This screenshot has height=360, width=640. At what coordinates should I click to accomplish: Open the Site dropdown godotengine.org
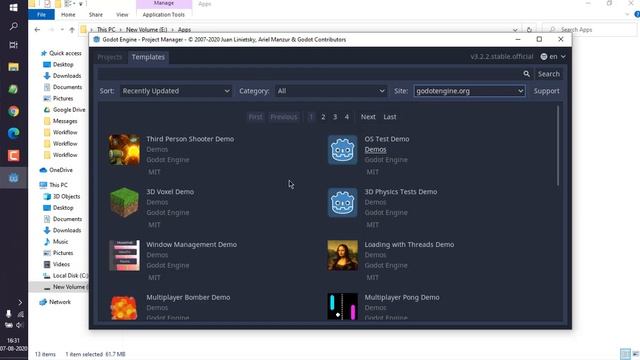click(469, 91)
